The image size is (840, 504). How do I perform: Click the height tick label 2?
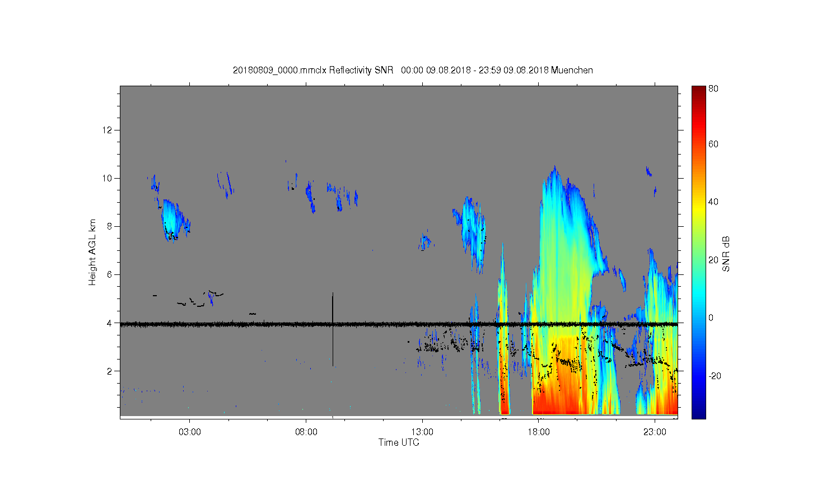pyautogui.click(x=110, y=371)
